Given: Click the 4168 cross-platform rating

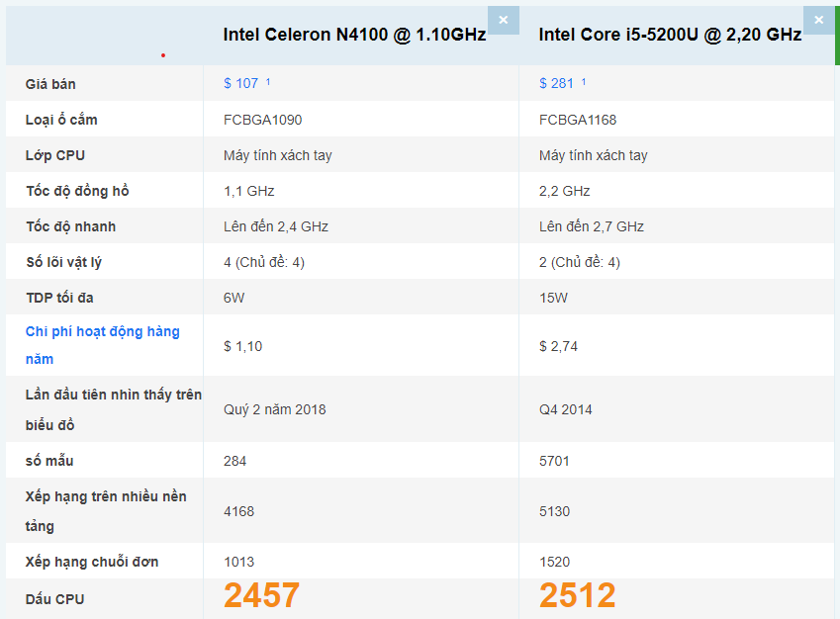Looking at the screenshot, I should [x=238, y=511].
